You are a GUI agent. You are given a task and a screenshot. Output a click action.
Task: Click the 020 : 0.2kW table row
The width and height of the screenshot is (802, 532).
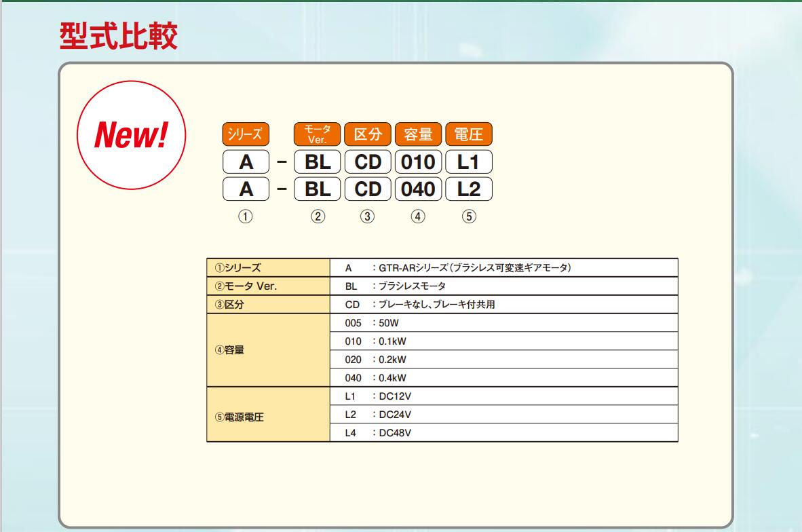click(503, 360)
